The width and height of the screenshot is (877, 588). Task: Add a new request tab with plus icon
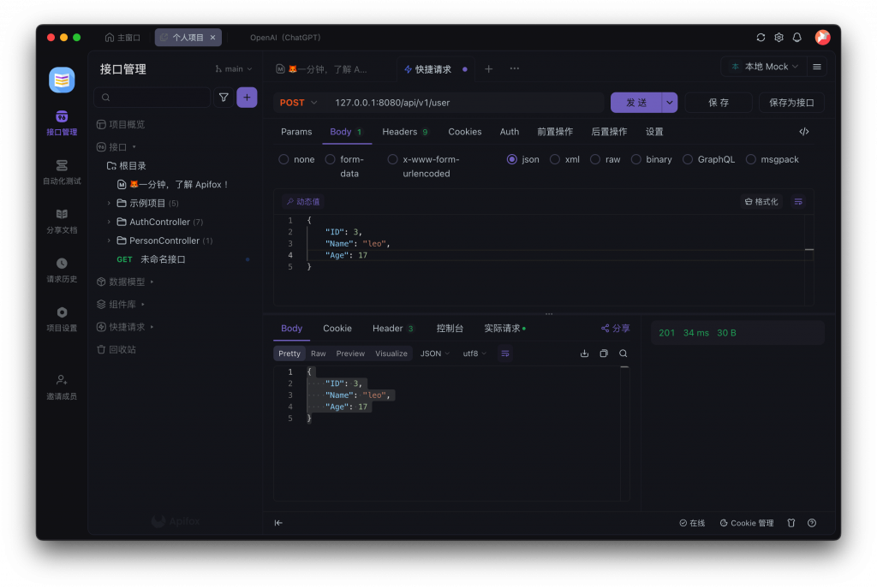coord(489,68)
